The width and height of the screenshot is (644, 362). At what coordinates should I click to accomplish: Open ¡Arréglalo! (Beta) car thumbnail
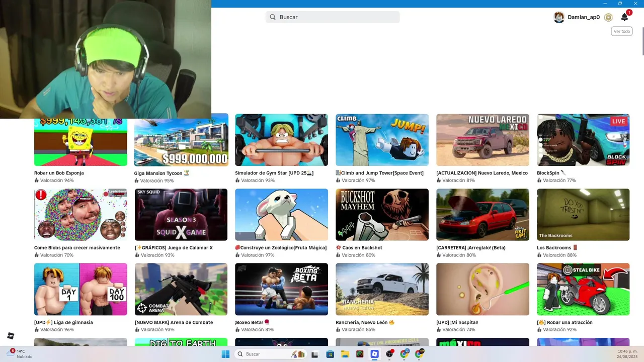click(x=482, y=215)
